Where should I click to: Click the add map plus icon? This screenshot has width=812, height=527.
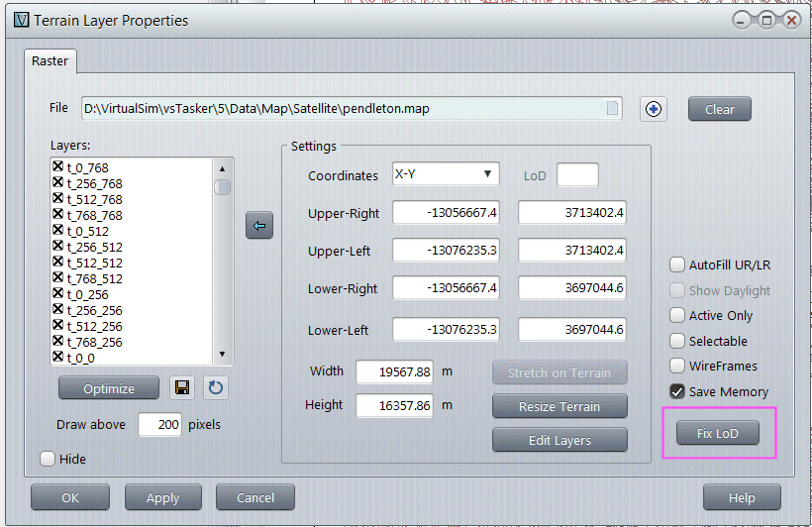coord(653,109)
